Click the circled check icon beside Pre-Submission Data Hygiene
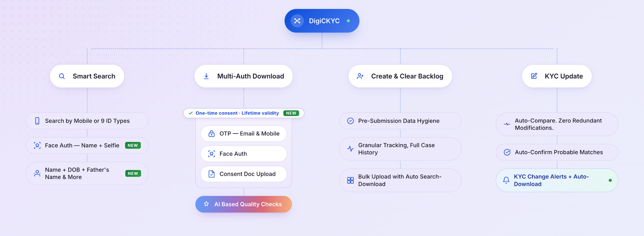The height and width of the screenshot is (236, 644). pyautogui.click(x=351, y=121)
